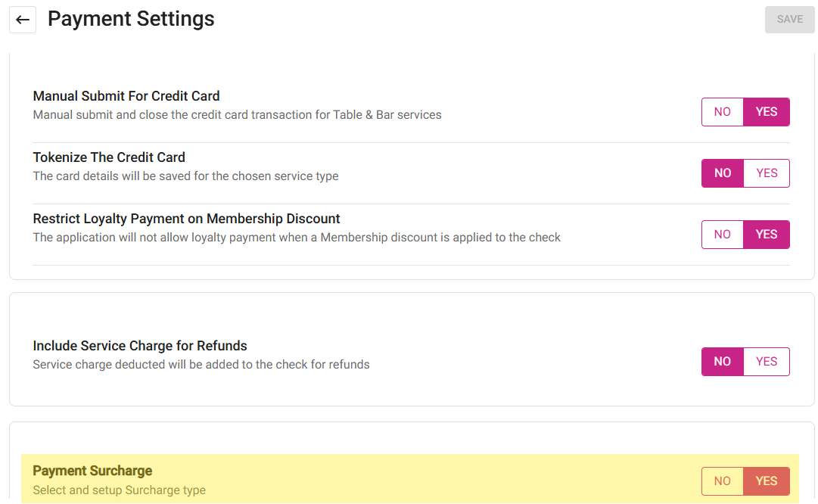The height and width of the screenshot is (504, 818).
Task: Click the Payment Surcharge heading
Action: pyautogui.click(x=92, y=471)
